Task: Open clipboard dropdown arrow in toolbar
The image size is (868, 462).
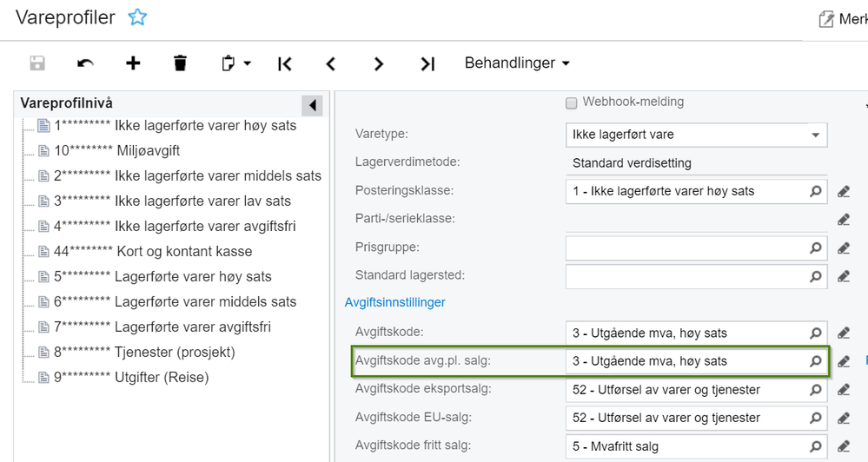Action: click(x=248, y=64)
